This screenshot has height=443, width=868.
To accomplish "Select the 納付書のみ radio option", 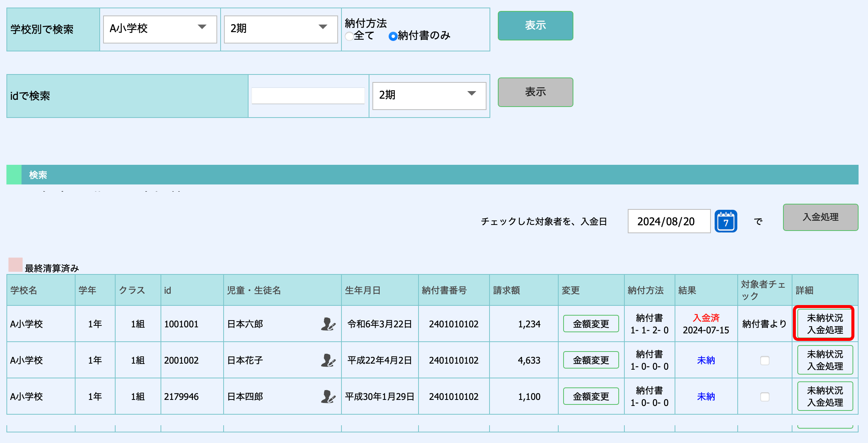I will 393,36.
